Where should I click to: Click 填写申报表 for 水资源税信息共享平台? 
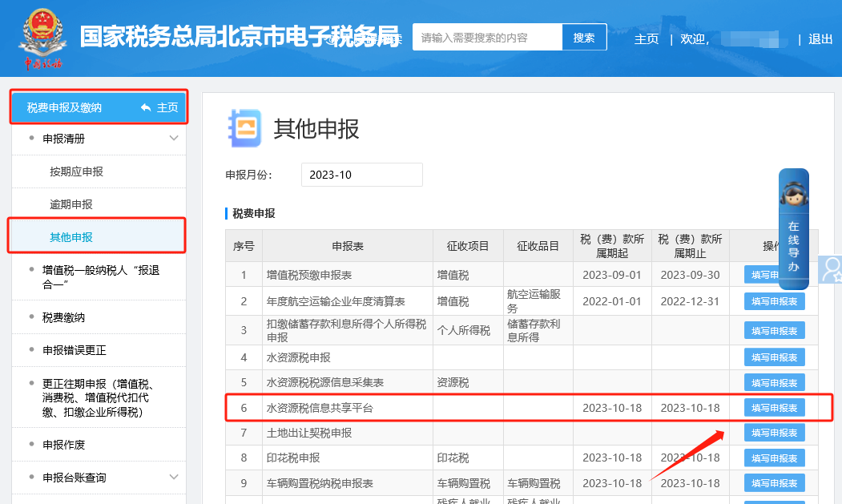point(775,408)
